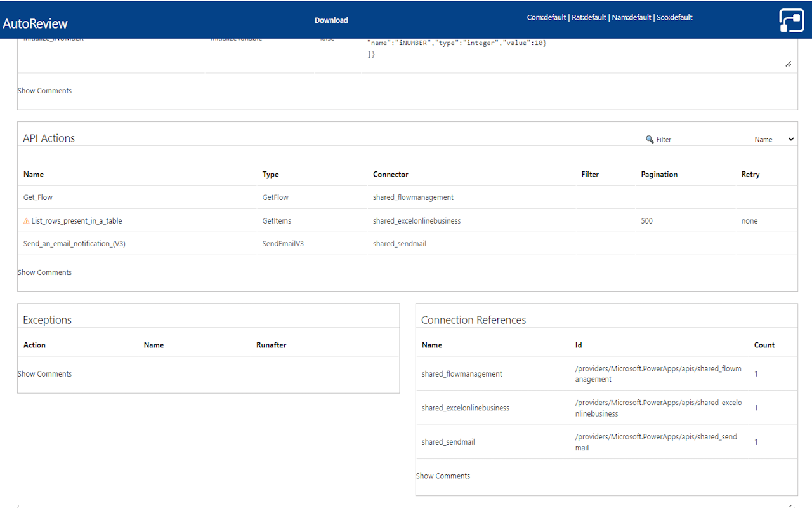This screenshot has height=508, width=812.
Task: Click the AutoReview flow-diagram logo icon
Action: click(791, 20)
